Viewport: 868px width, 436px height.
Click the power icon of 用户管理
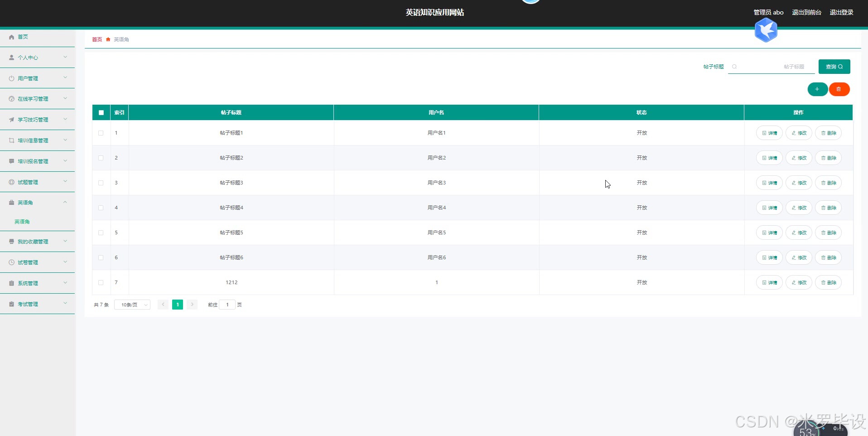tap(12, 78)
